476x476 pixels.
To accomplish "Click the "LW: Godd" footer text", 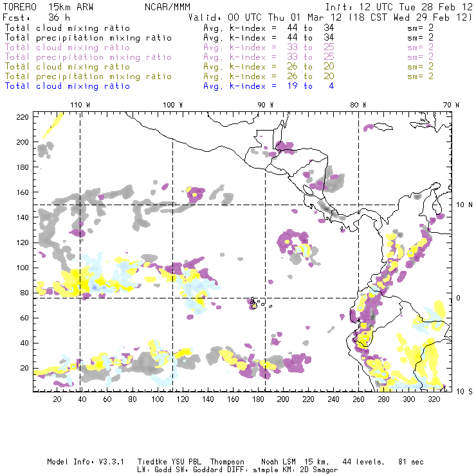I will 154,470.
